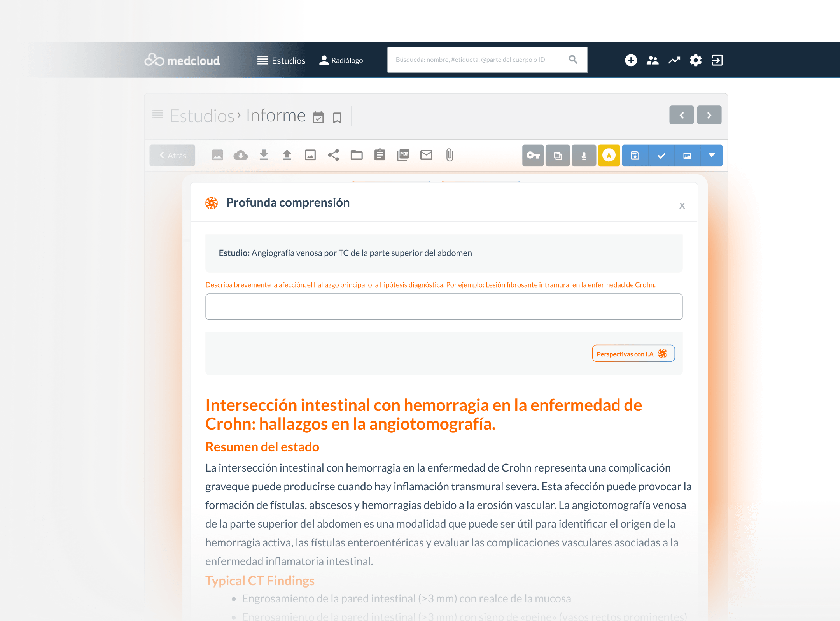Screen dimensions: 840x621
Task: Click Perspectivas con I.A. button
Action: click(633, 354)
